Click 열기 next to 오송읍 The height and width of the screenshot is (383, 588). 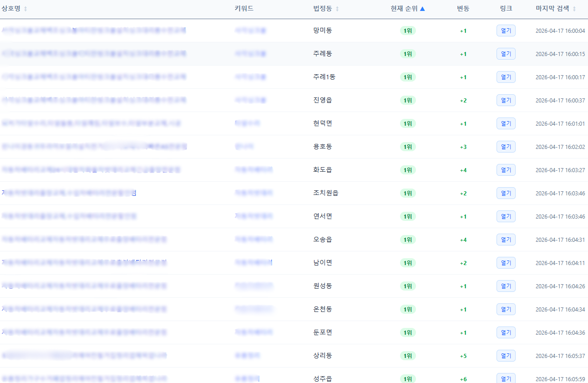pos(506,240)
